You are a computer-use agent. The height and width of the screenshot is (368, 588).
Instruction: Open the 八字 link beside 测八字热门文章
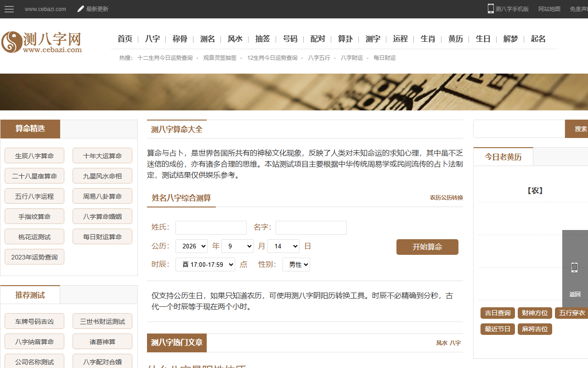[455, 343]
